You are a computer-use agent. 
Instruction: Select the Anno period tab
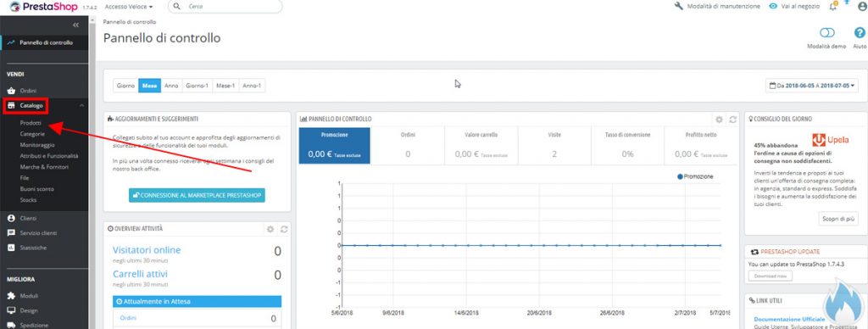pyautogui.click(x=171, y=86)
